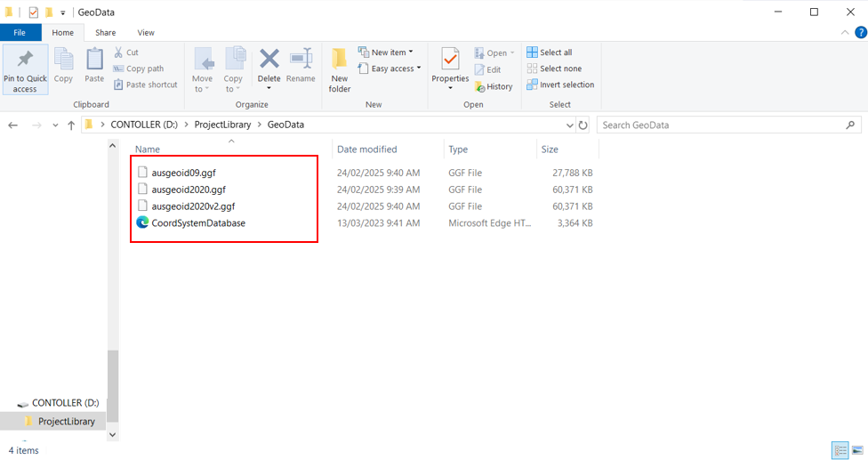Create a New folder
868x460 pixels.
pyautogui.click(x=340, y=69)
